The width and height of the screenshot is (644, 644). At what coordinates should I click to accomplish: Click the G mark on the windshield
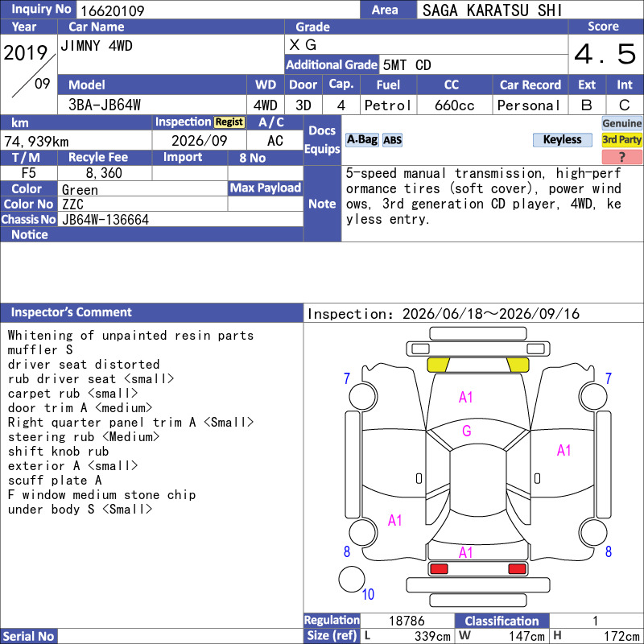pyautogui.click(x=467, y=431)
